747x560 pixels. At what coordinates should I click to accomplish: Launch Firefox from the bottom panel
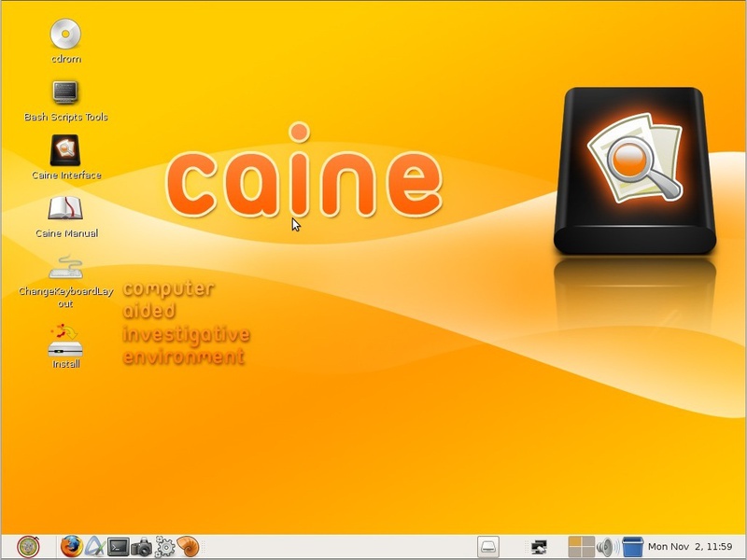(72, 546)
